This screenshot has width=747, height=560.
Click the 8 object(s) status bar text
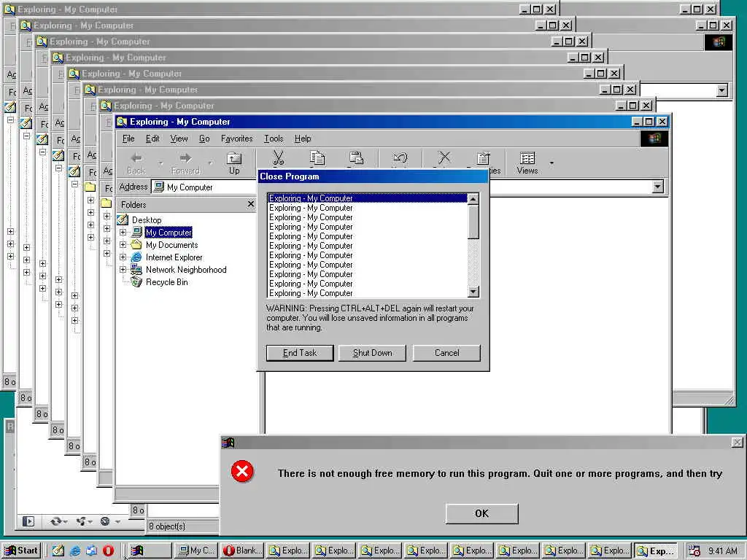point(167,526)
